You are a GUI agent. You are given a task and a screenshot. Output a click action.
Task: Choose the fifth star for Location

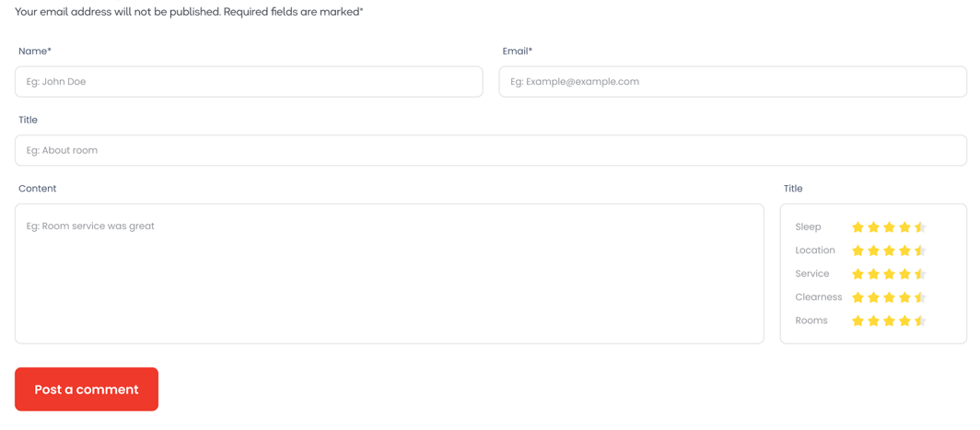920,250
